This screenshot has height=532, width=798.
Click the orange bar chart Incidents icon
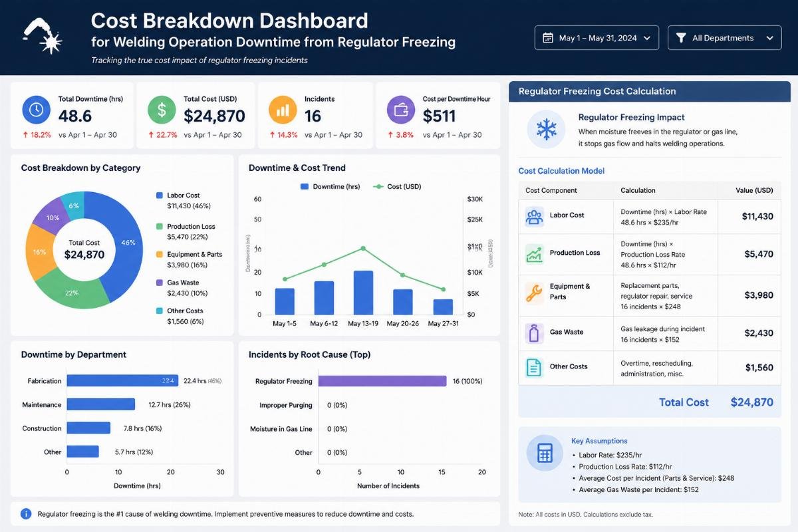coord(283,110)
